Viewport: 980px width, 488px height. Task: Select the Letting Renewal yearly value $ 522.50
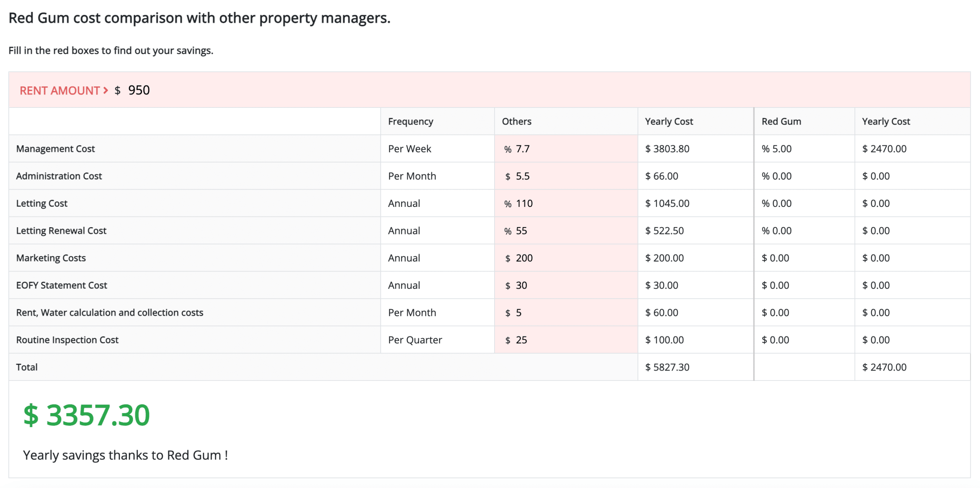point(664,231)
